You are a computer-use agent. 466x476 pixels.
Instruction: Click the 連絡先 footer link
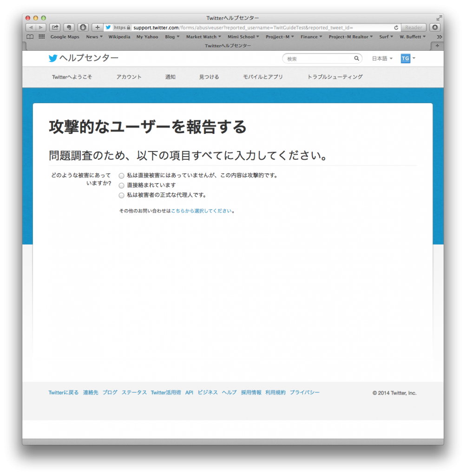pyautogui.click(x=91, y=392)
